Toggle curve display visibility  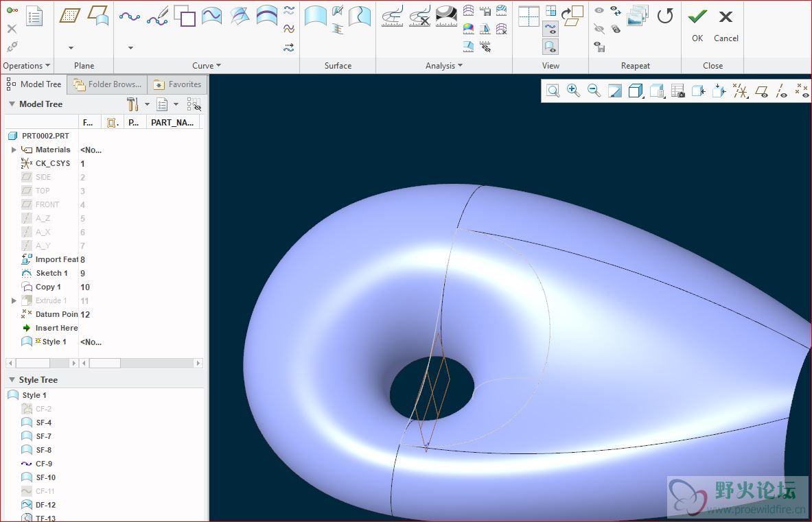coord(550,29)
